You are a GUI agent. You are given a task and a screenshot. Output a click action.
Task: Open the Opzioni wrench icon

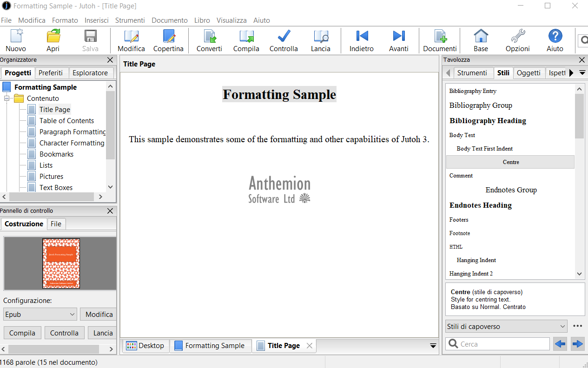pos(518,37)
